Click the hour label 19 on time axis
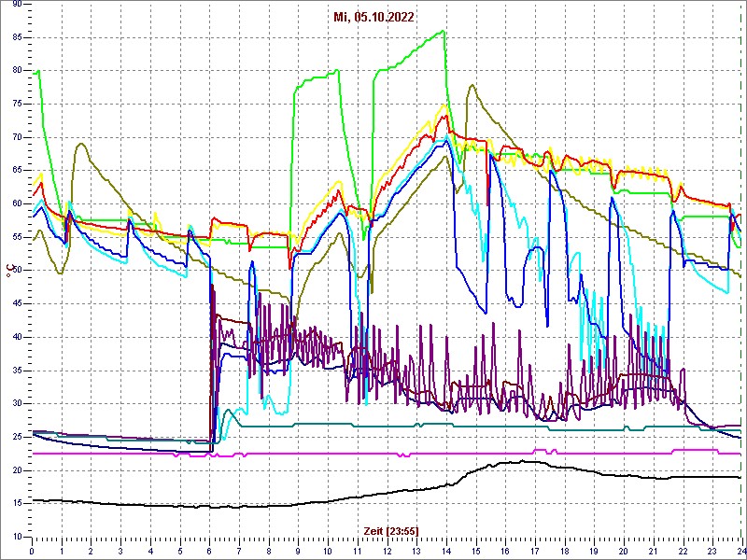The height and width of the screenshot is (560, 747). [594, 550]
